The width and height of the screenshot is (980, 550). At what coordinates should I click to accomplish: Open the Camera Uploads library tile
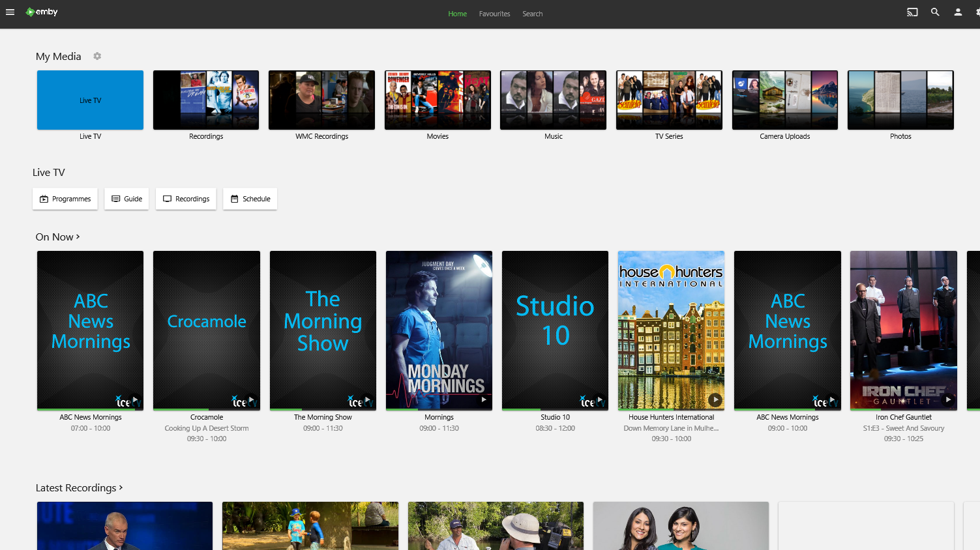click(784, 100)
